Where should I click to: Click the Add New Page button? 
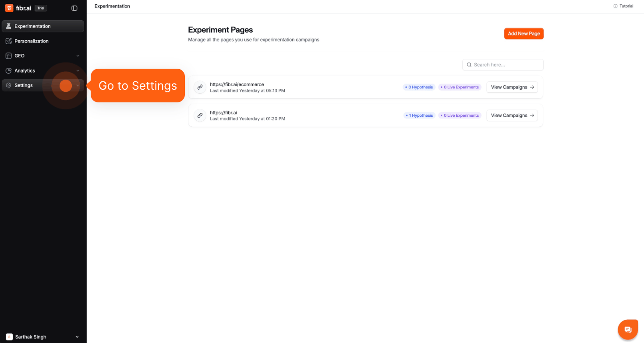(524, 34)
